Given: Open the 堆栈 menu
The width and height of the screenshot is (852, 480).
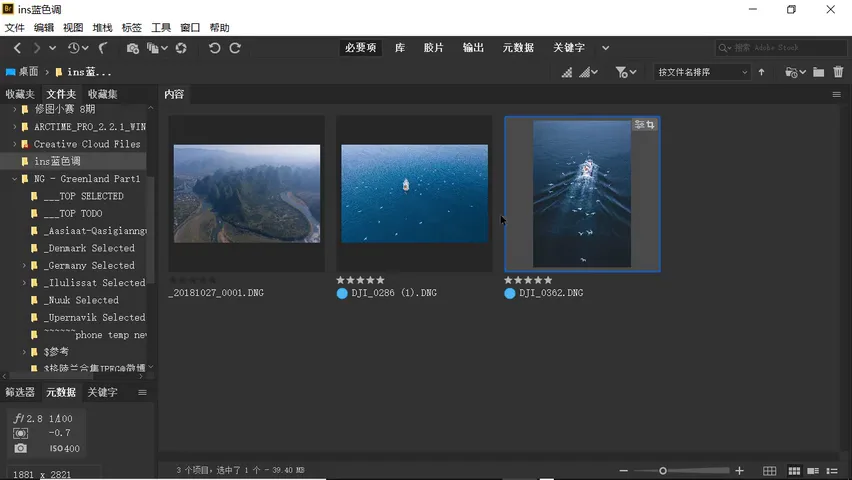Looking at the screenshot, I should pos(103,28).
